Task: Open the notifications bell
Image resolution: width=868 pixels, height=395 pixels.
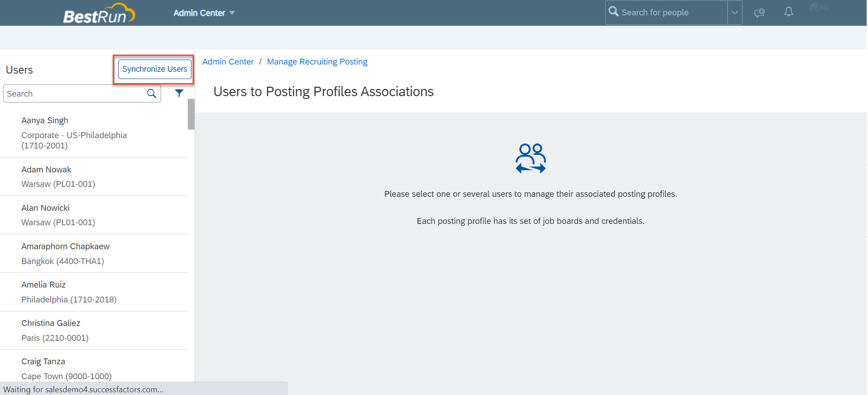Action: coord(789,12)
